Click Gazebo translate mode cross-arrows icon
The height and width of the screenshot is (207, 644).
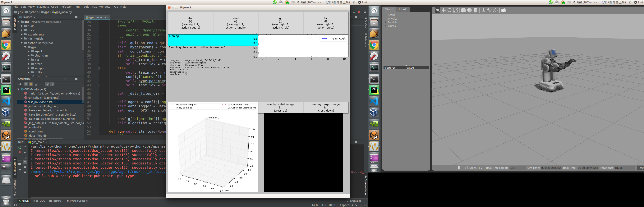tap(444, 10)
